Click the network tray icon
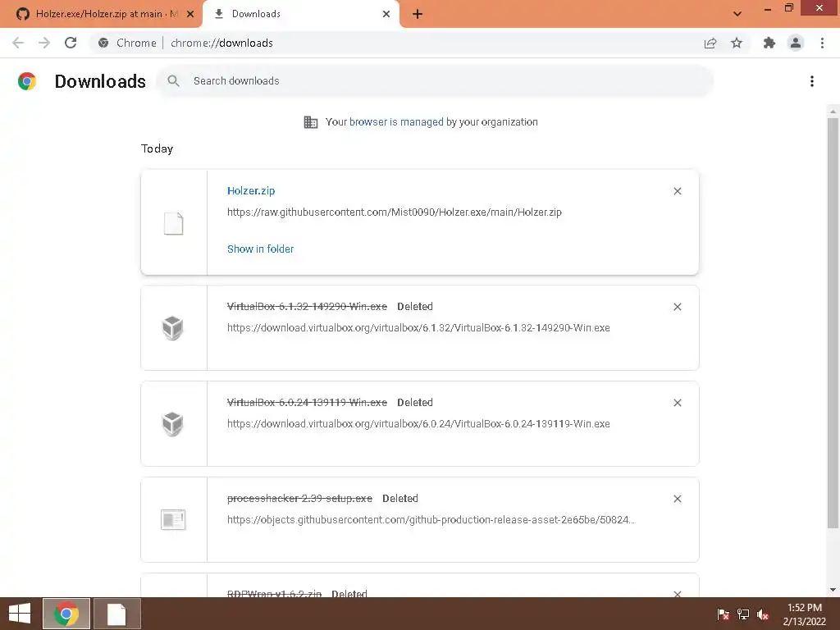The width and height of the screenshot is (840, 630). tap(743, 614)
